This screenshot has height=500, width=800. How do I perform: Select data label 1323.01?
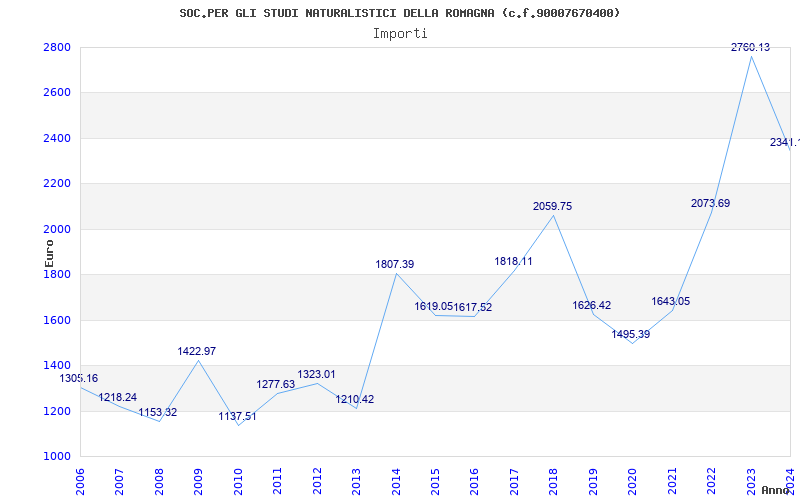(316, 374)
